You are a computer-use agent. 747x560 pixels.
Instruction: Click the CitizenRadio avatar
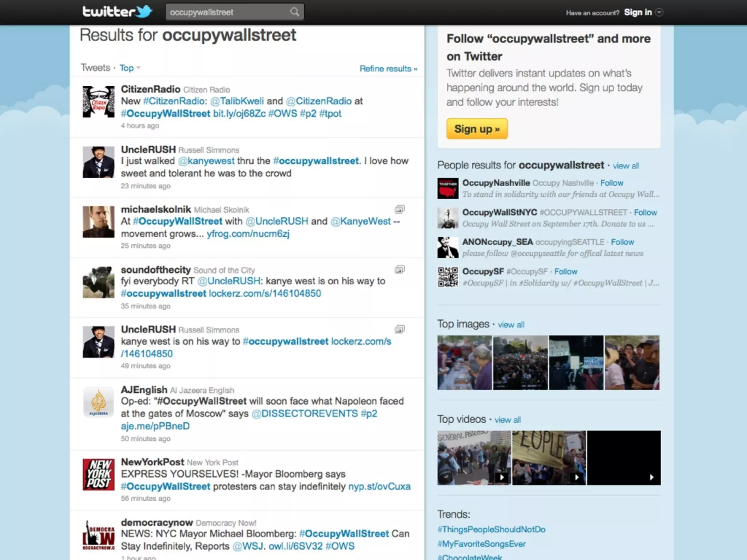pyautogui.click(x=98, y=102)
